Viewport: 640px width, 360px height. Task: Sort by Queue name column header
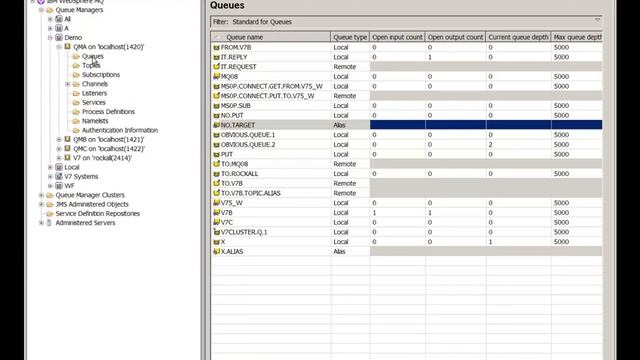pos(271,37)
